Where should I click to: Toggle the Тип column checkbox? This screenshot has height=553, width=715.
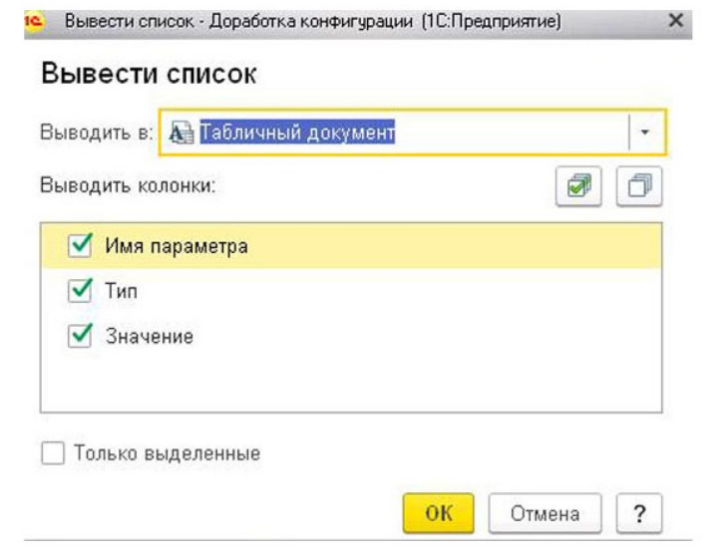81,291
